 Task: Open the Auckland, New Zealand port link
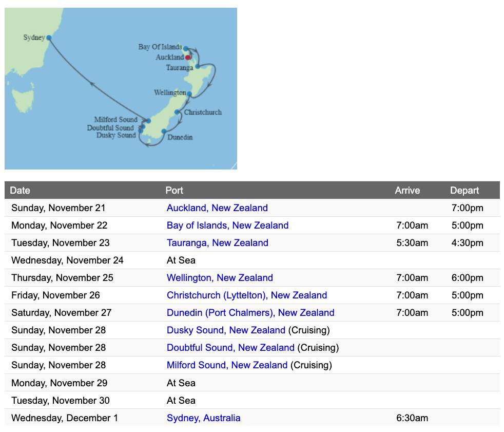pyautogui.click(x=217, y=208)
